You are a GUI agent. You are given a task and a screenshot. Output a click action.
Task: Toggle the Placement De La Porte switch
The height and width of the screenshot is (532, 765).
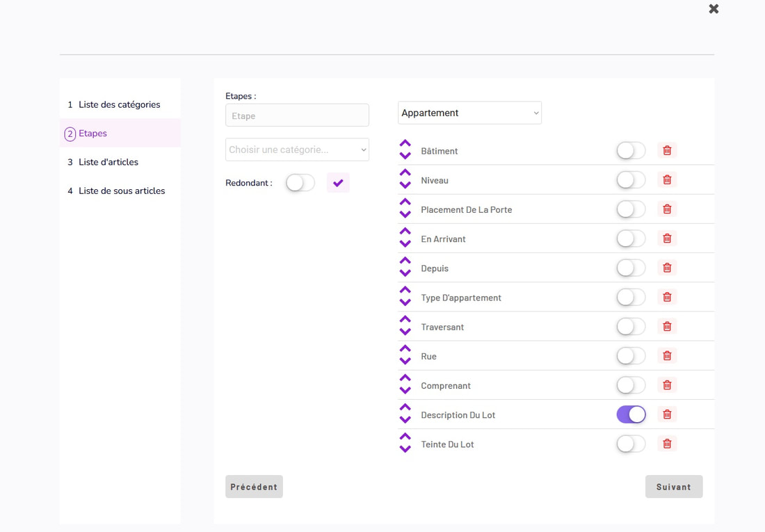click(631, 209)
